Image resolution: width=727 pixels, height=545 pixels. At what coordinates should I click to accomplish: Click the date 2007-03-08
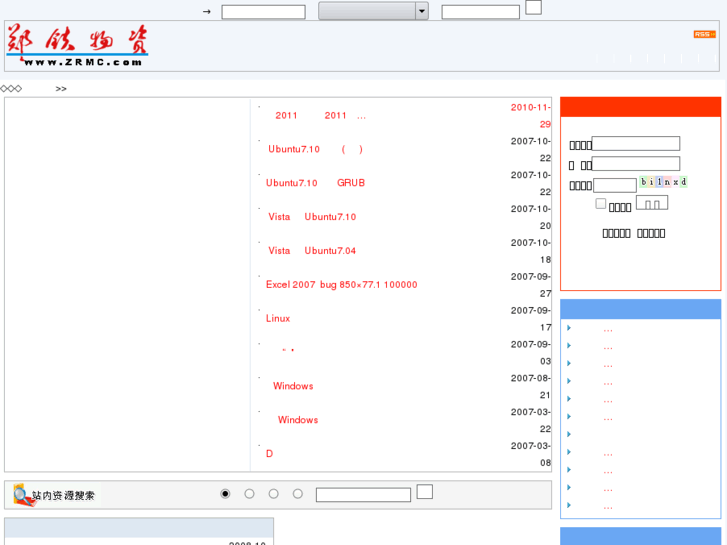point(531,454)
